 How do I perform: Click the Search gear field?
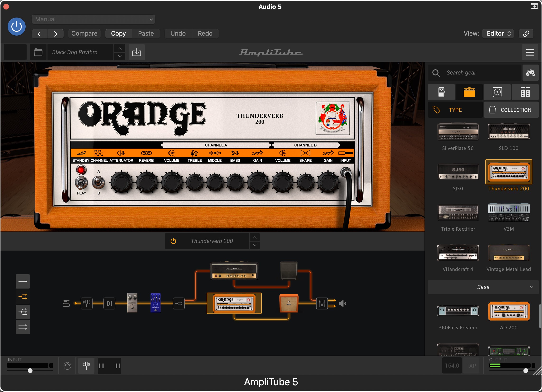(475, 73)
